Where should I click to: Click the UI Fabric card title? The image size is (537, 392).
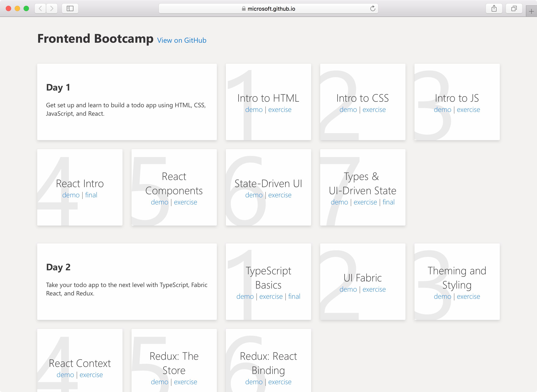tap(363, 278)
